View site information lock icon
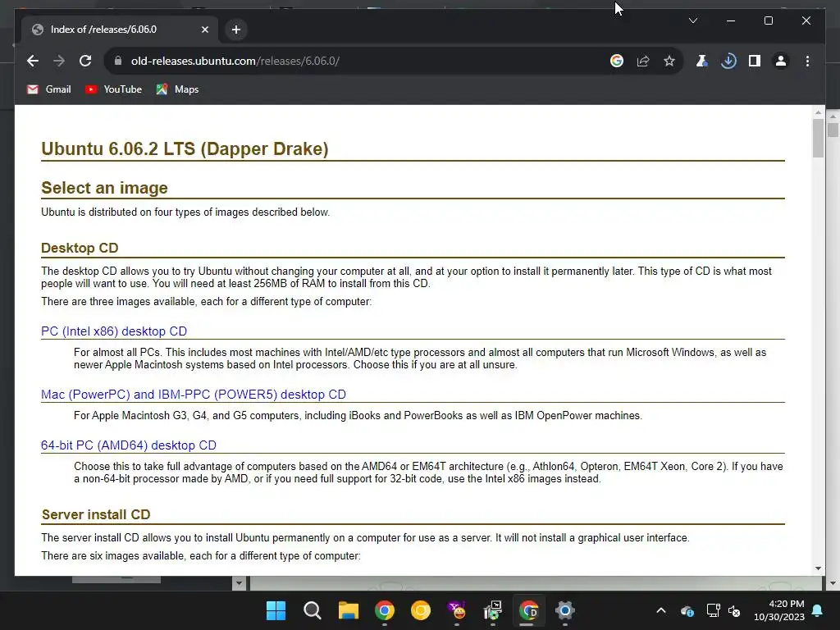The image size is (840, 630). tap(118, 61)
